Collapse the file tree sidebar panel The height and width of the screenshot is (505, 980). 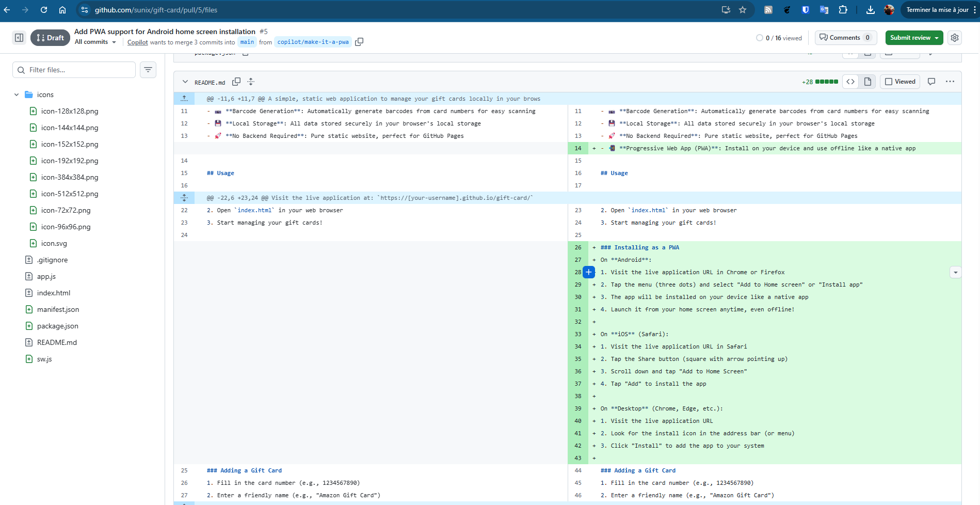tap(19, 37)
